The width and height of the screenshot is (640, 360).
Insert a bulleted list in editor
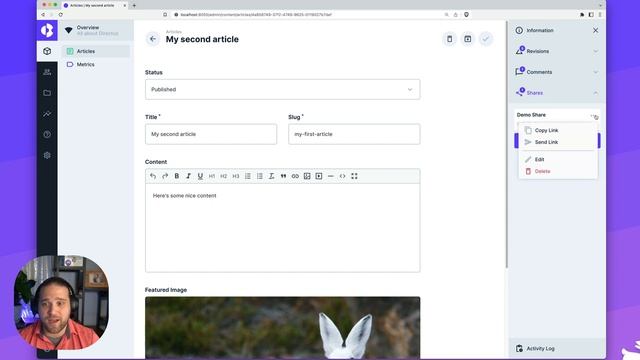coord(260,176)
